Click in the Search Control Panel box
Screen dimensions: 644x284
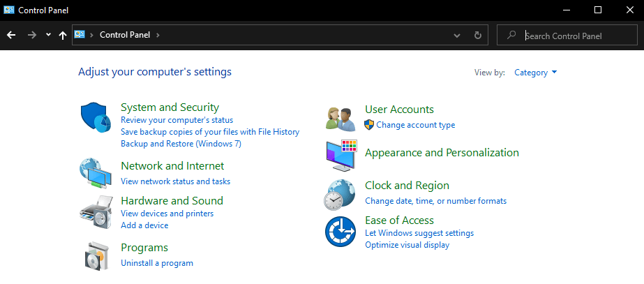[x=572, y=36]
